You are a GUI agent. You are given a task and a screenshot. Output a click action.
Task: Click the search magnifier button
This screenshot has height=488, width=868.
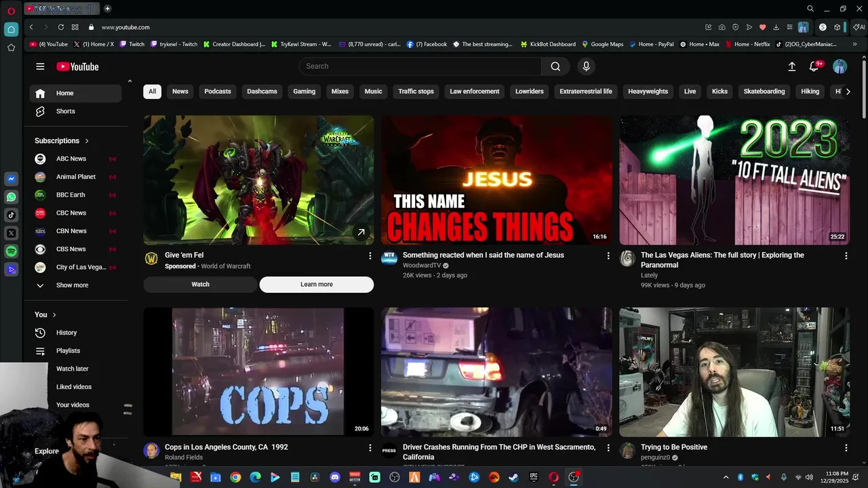point(555,66)
